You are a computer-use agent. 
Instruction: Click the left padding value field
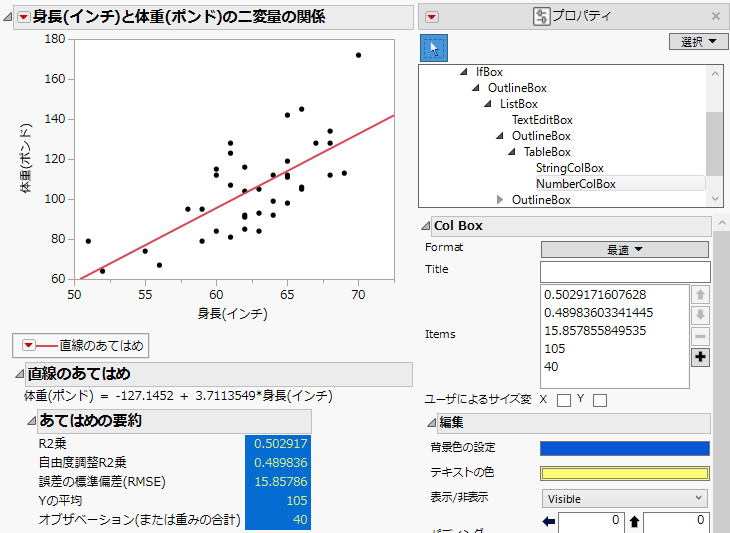tap(590, 521)
